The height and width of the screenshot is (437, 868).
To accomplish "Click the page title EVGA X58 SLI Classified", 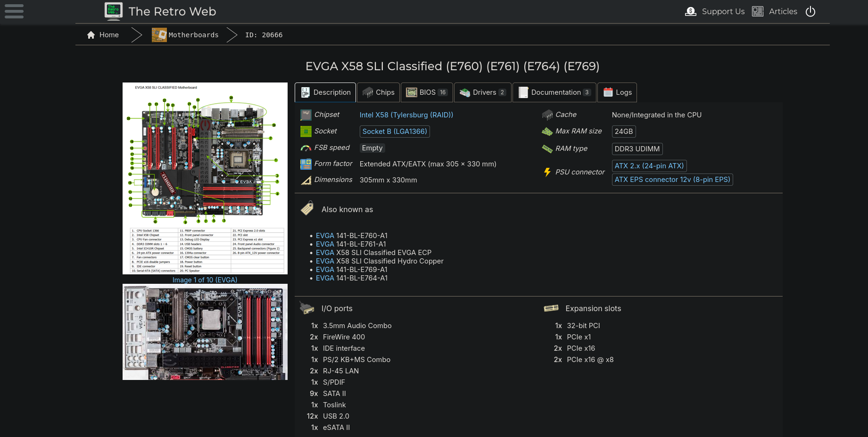I will click(453, 66).
